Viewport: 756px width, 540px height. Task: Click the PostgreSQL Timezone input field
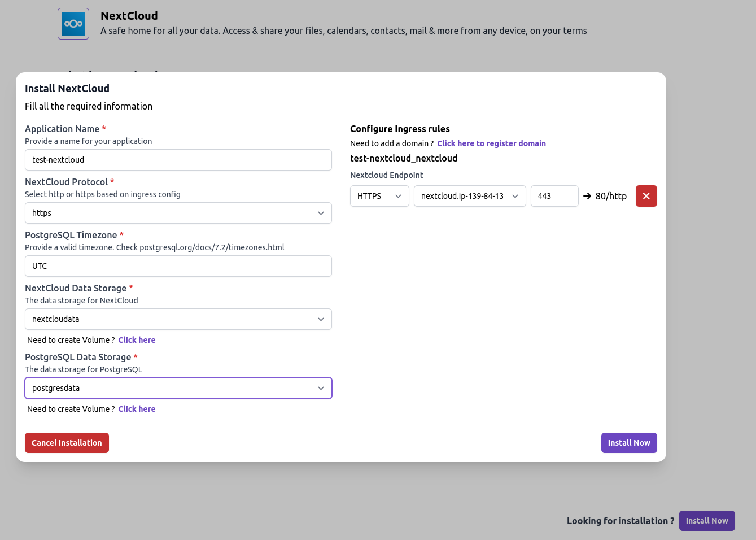click(178, 266)
